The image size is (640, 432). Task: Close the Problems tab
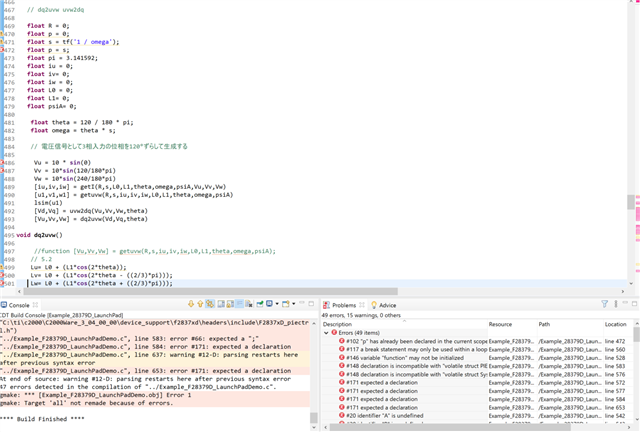pyautogui.click(x=362, y=305)
